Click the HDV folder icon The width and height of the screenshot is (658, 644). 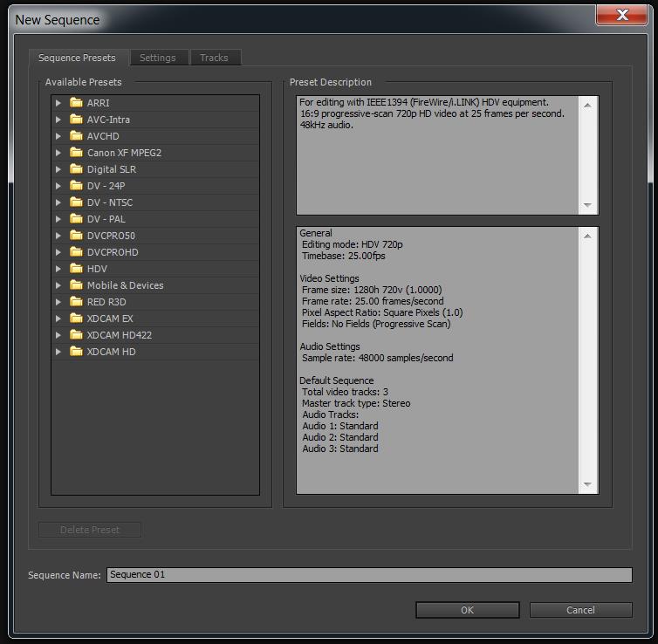pos(76,269)
